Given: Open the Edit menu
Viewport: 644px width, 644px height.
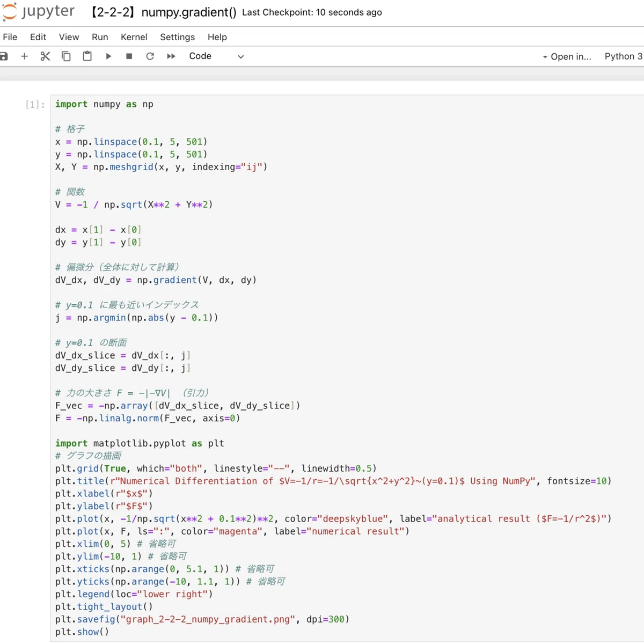Looking at the screenshot, I should point(38,37).
